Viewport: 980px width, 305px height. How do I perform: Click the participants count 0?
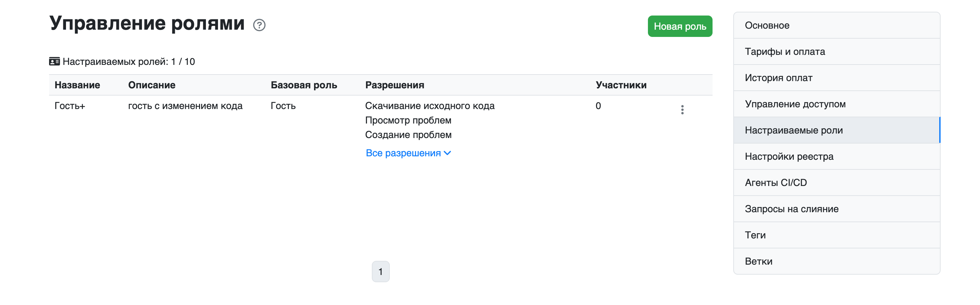click(x=598, y=106)
